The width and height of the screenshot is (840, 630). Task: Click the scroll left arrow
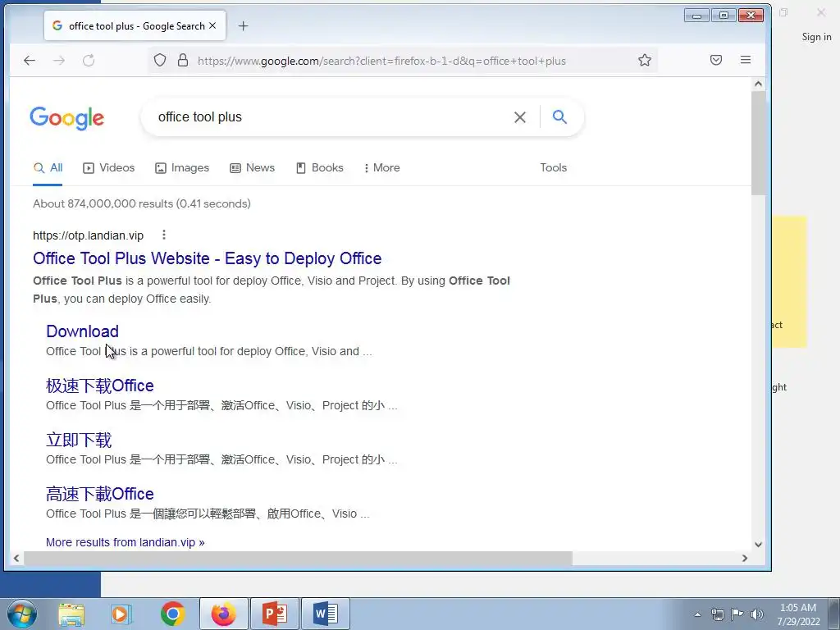point(16,558)
